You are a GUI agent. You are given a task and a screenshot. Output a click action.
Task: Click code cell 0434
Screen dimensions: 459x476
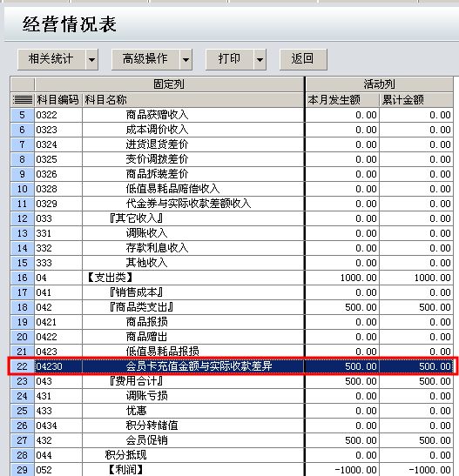(x=58, y=426)
